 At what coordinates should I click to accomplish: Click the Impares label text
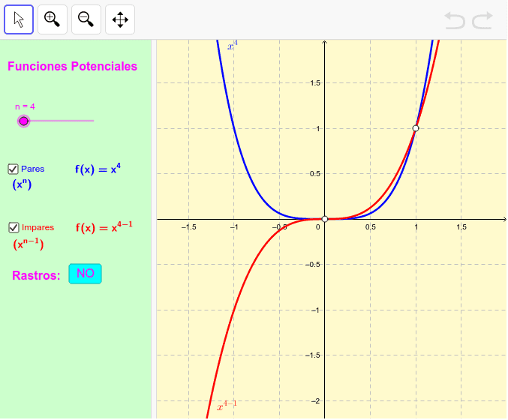[x=38, y=227]
